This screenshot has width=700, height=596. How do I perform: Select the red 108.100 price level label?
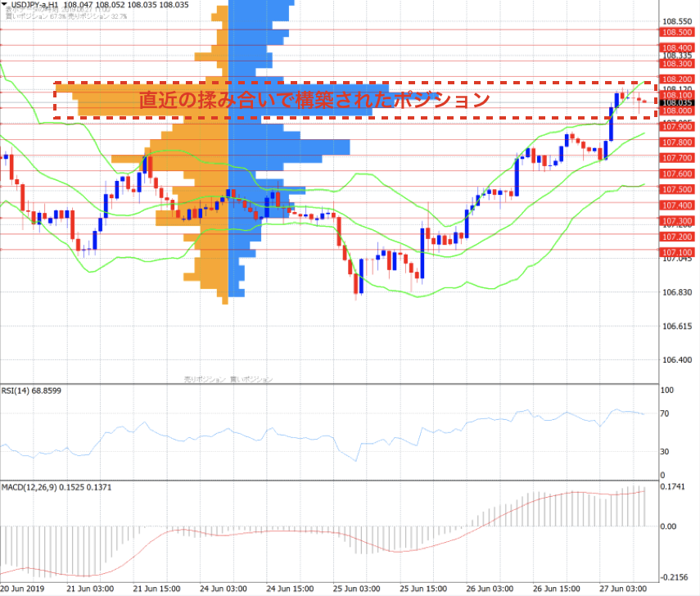pos(677,95)
